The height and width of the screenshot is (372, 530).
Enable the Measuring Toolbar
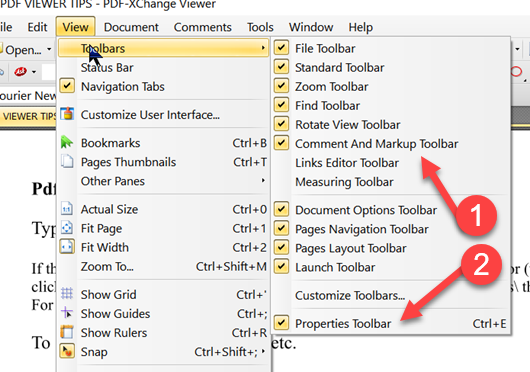pos(391,182)
